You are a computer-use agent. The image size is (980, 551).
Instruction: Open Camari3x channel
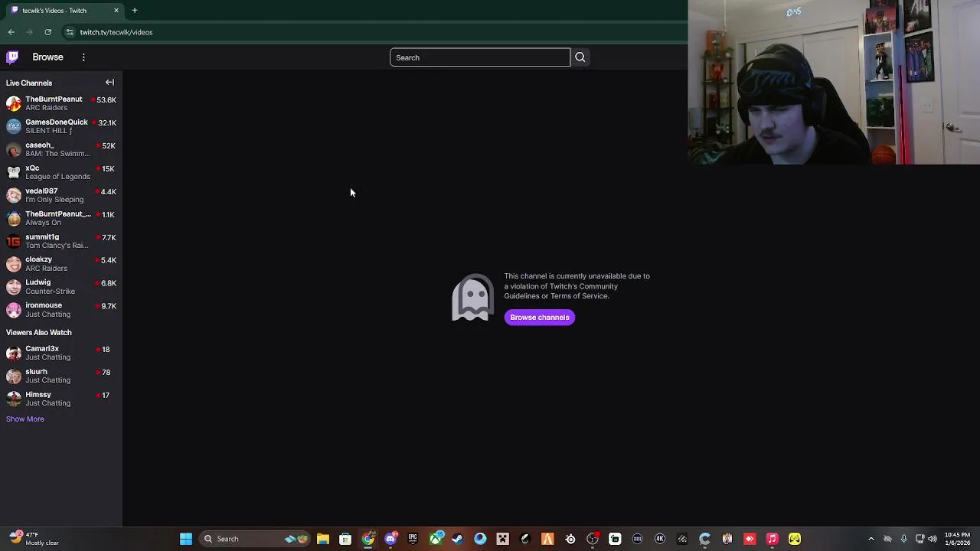tap(61, 353)
